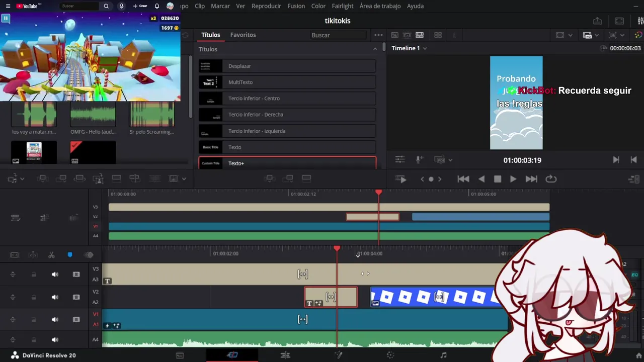
Task: Click the play forward button
Action: [513, 179]
